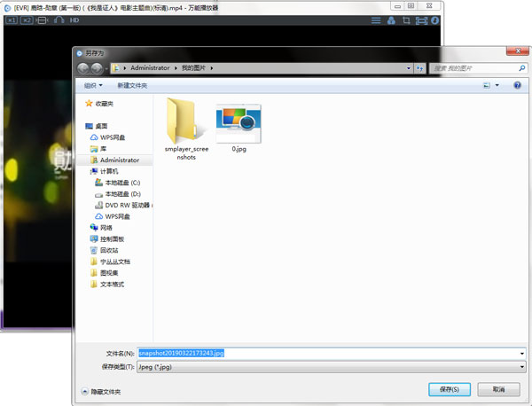Click the x2 speed button in player toolbar
Image resolution: width=532 pixels, height=406 pixels.
[27, 20]
